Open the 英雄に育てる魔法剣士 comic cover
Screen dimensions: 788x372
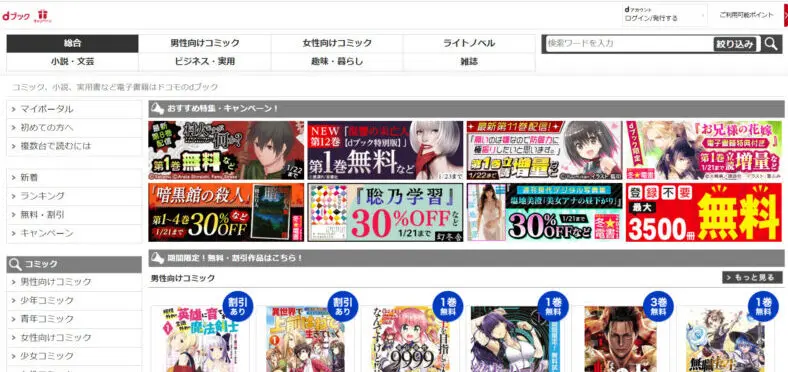201,339
